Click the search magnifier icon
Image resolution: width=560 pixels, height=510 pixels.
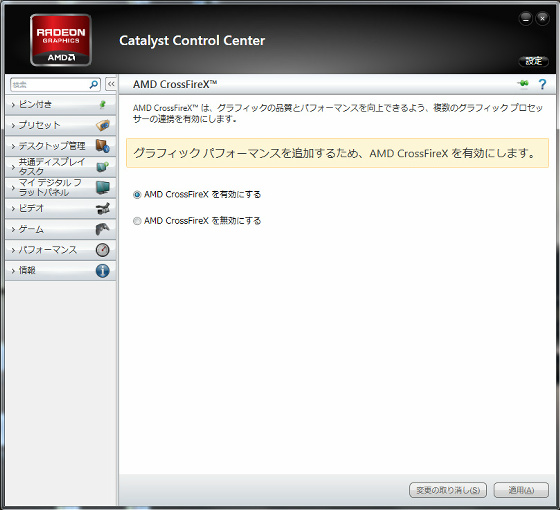point(94,85)
